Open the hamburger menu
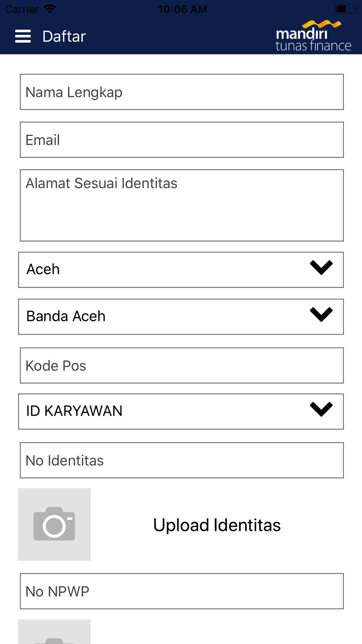Screen dimensions: 362x644 (x=23, y=36)
